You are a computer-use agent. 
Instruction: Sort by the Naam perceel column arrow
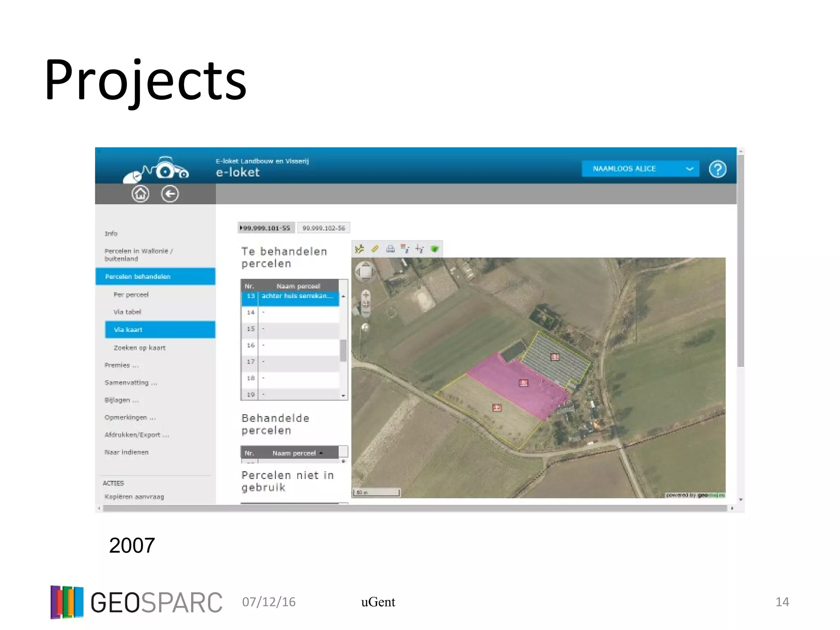pyautogui.click(x=321, y=453)
